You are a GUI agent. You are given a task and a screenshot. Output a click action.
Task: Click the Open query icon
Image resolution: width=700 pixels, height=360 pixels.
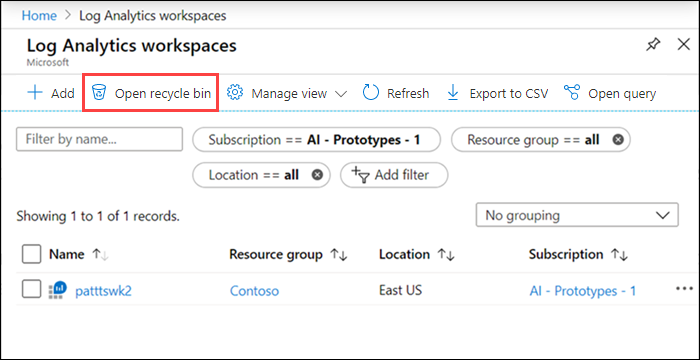click(571, 93)
